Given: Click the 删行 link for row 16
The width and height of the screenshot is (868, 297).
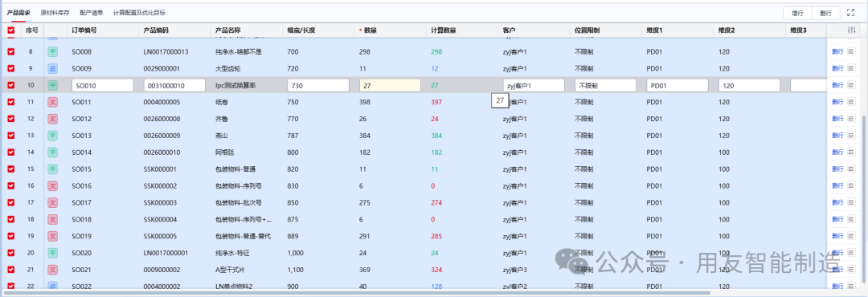Looking at the screenshot, I should (837, 186).
